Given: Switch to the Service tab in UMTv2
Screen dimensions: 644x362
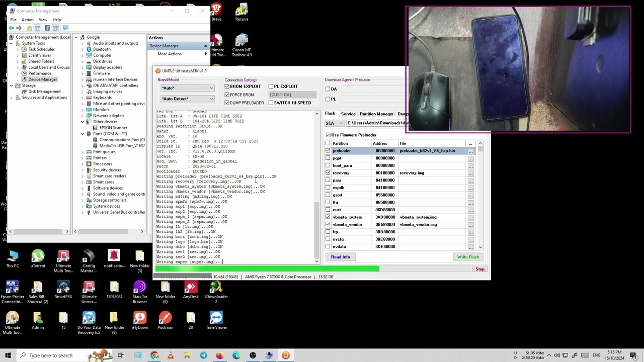Looking at the screenshot, I should pyautogui.click(x=348, y=114).
